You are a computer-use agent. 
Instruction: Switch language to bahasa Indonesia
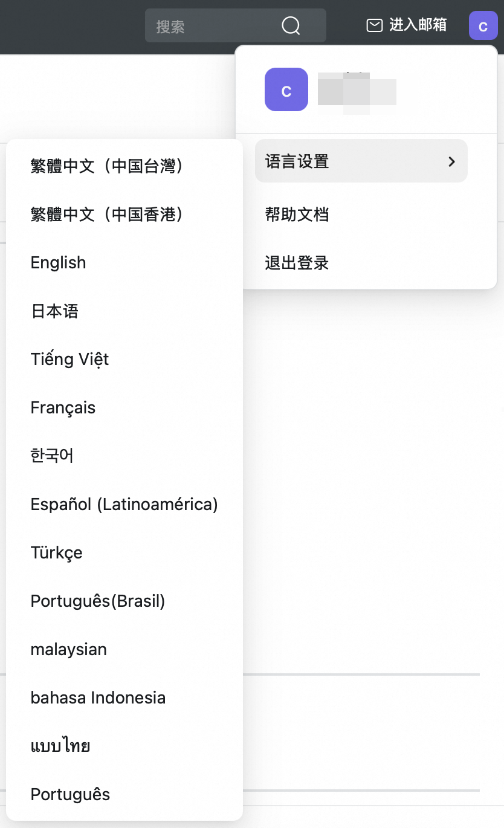[98, 698]
